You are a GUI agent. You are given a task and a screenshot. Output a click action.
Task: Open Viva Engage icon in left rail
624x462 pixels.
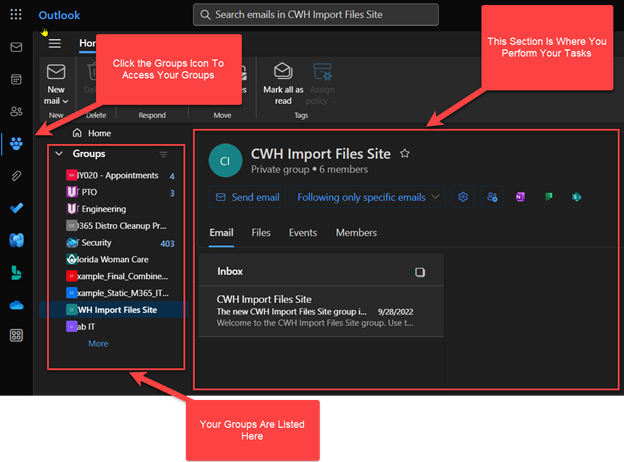(16, 240)
